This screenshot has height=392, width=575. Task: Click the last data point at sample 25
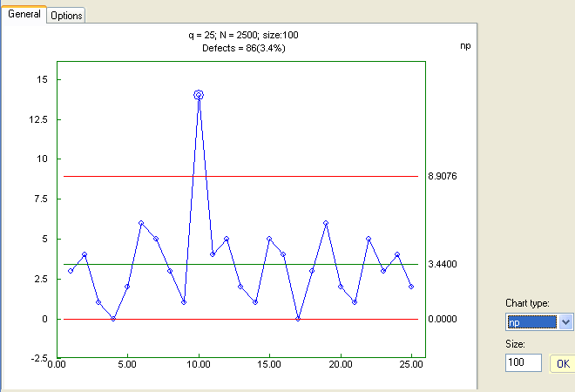pos(411,287)
